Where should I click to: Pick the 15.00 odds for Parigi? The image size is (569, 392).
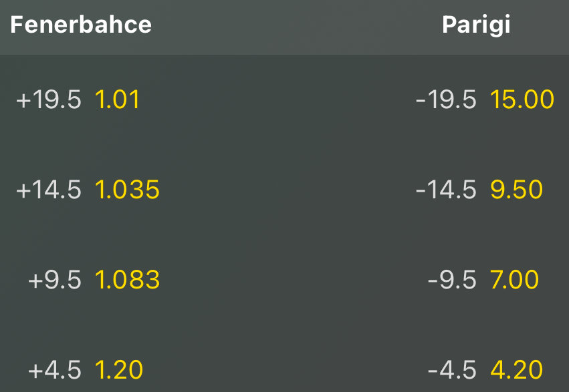click(522, 100)
